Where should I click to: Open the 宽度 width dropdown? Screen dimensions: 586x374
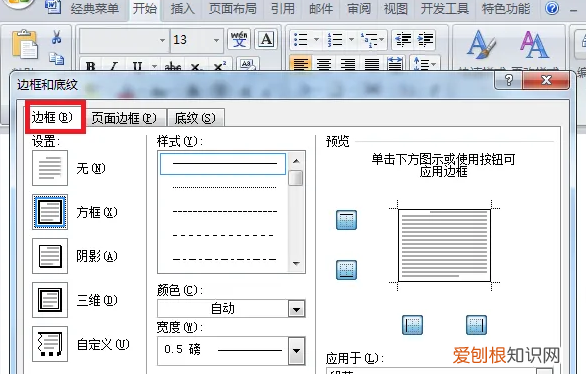[x=297, y=351]
